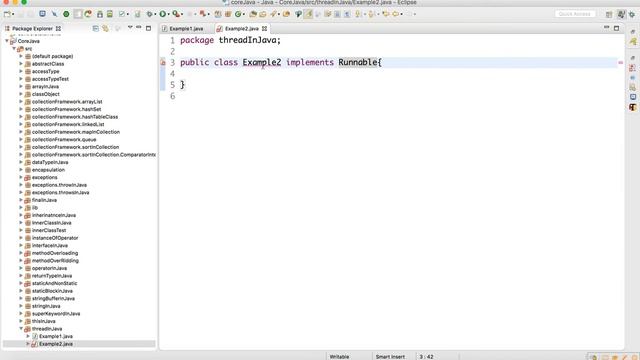Click the bottom icon in right trim
The width and height of the screenshot is (640, 360).
tap(633, 107)
